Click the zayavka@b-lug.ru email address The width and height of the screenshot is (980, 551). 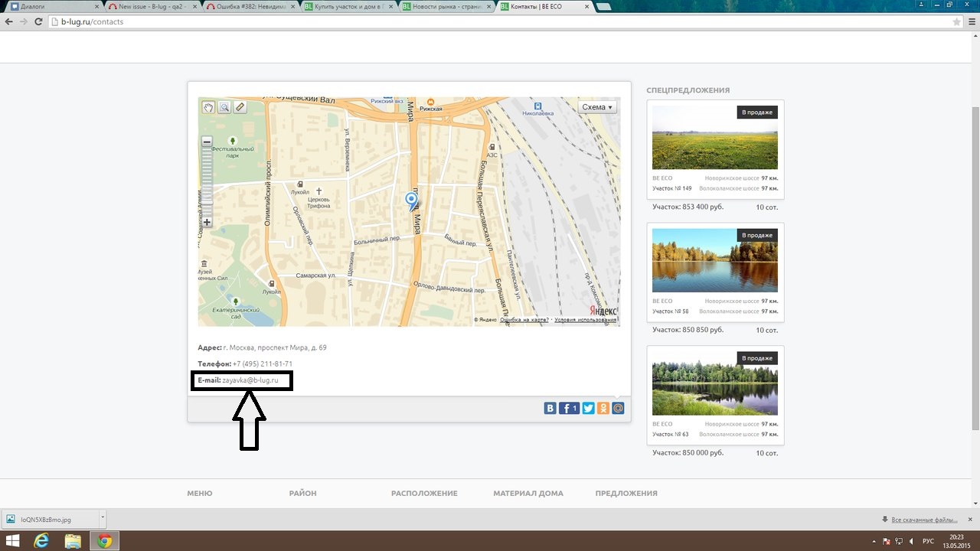click(x=250, y=380)
